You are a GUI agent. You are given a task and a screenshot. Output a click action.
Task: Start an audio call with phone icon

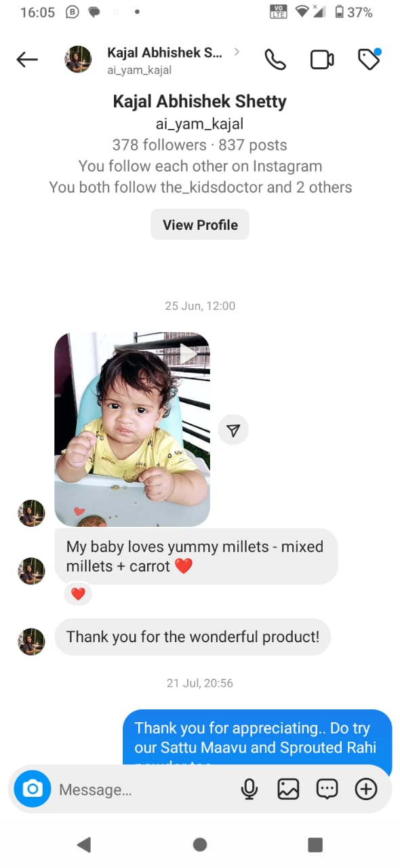tap(275, 60)
